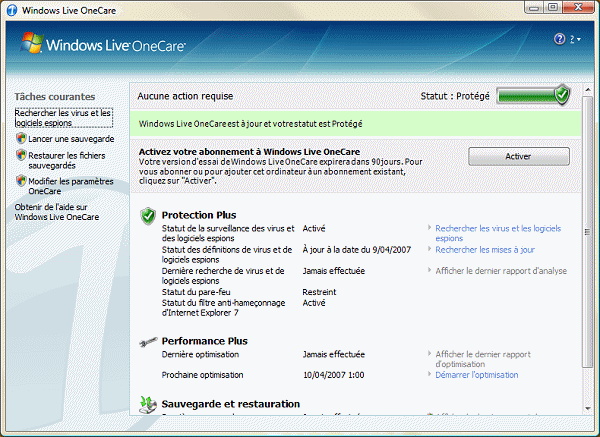
Task: Click Démarrer l'optimisation link
Action: (x=477, y=375)
